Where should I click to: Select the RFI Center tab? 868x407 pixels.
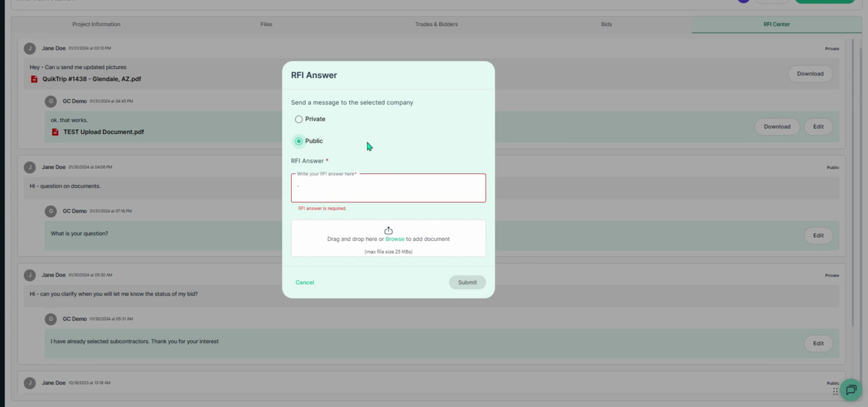[777, 24]
